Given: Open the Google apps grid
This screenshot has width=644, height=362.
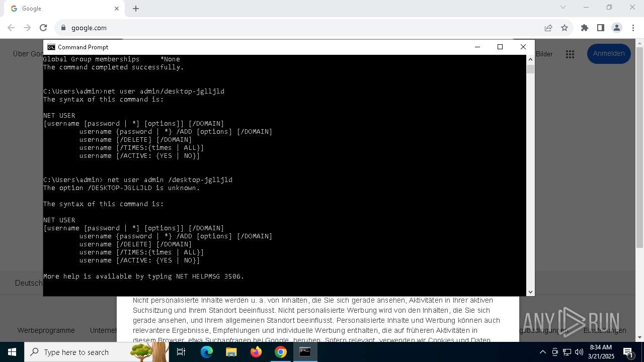Looking at the screenshot, I should [x=570, y=54].
